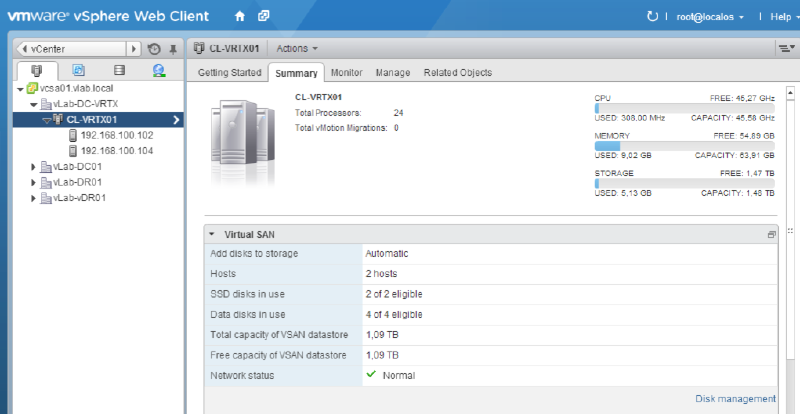The image size is (800, 414).
Task: Open the panel options menu at top right
Action: tap(786, 48)
